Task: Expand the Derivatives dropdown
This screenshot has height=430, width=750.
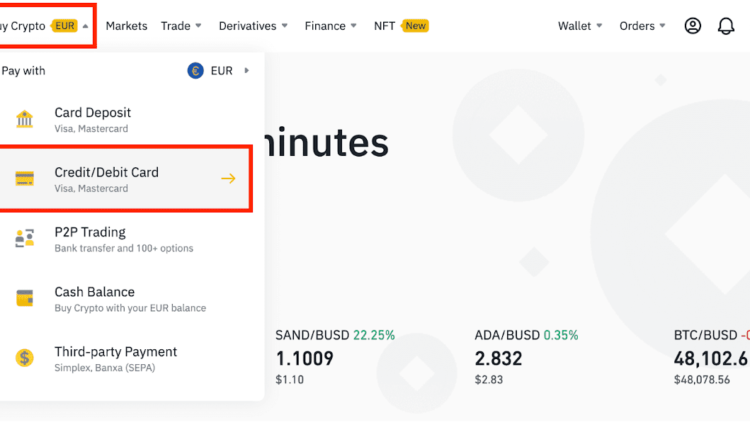Action: pyautogui.click(x=253, y=26)
